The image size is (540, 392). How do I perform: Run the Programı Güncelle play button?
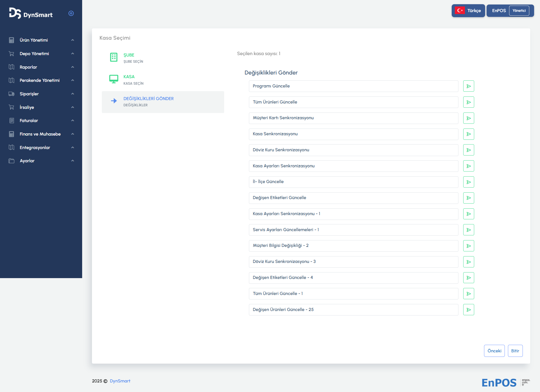point(468,86)
